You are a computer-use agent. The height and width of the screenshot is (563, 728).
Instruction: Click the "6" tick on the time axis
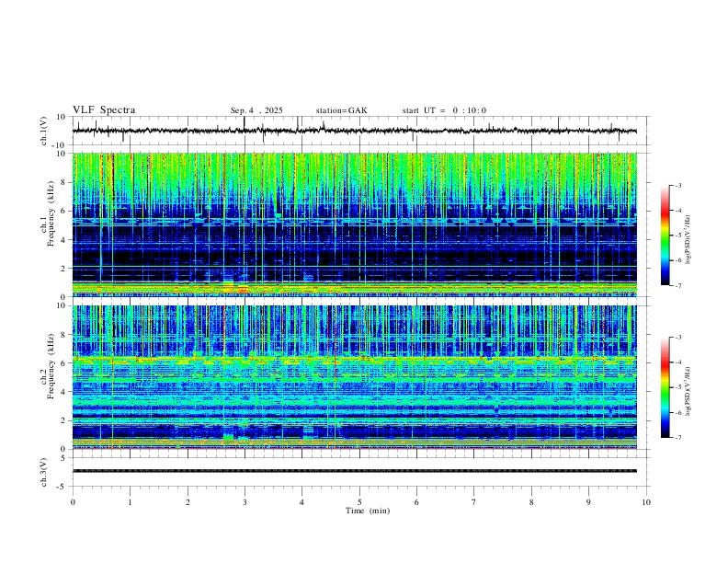(417, 502)
